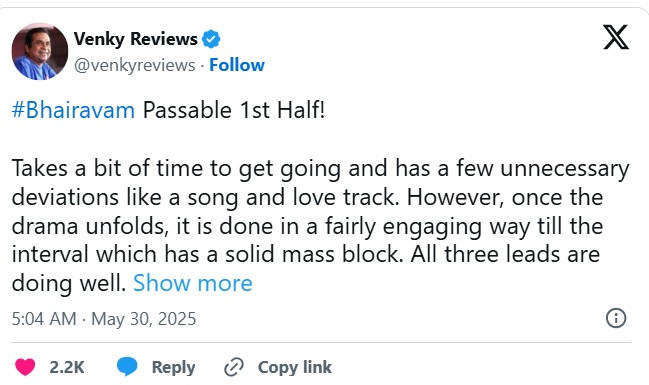Click the blue reply bubble icon
This screenshot has height=385, width=649.
127,367
